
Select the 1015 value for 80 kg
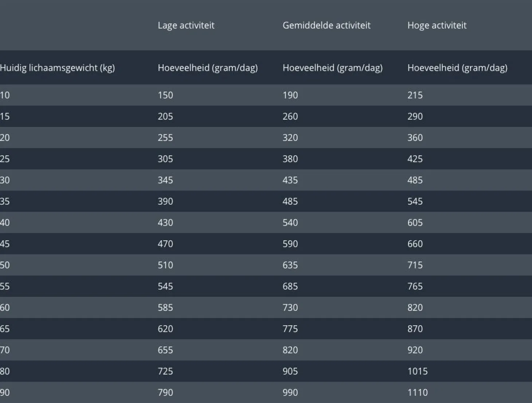pos(417,371)
